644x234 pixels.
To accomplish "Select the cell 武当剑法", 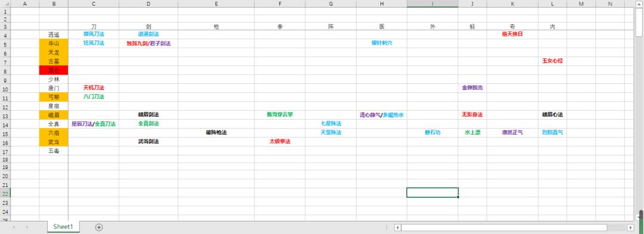I will tap(148, 141).
